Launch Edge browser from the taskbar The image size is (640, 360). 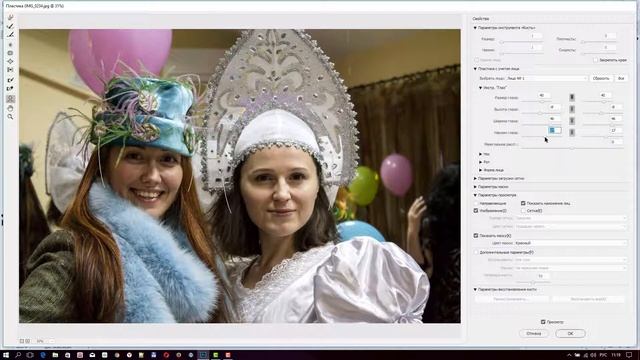[x=42, y=355]
